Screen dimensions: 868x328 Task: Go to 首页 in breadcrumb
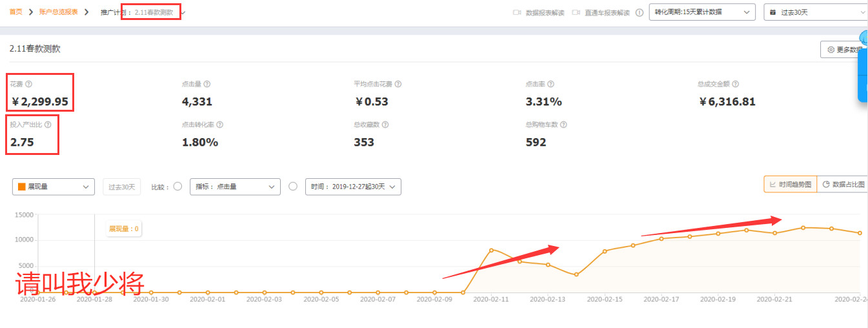[x=16, y=12]
